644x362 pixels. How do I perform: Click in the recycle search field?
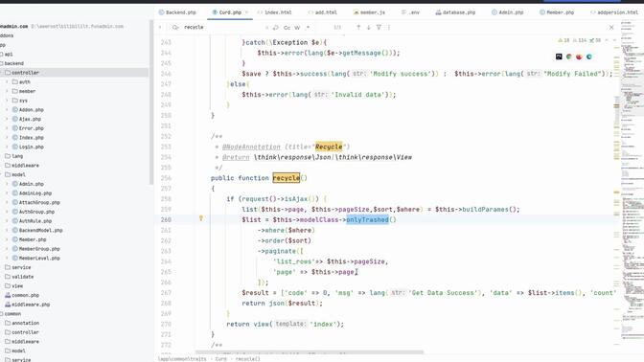click(x=221, y=27)
